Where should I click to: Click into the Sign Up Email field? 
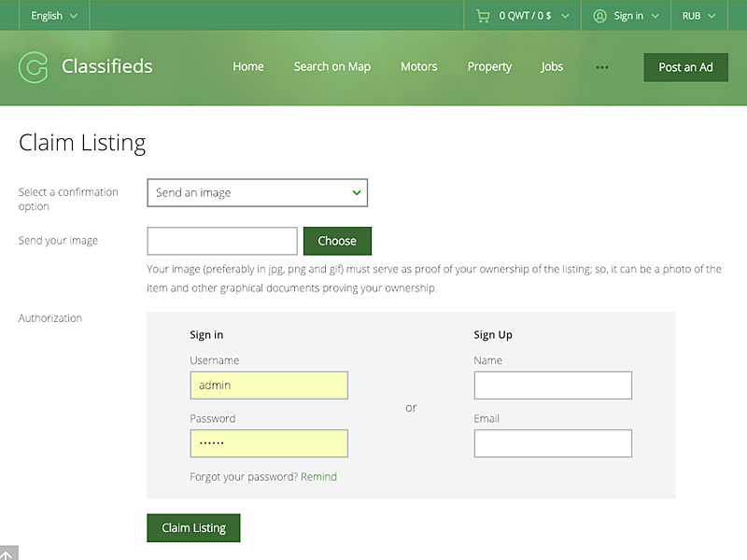[553, 442]
